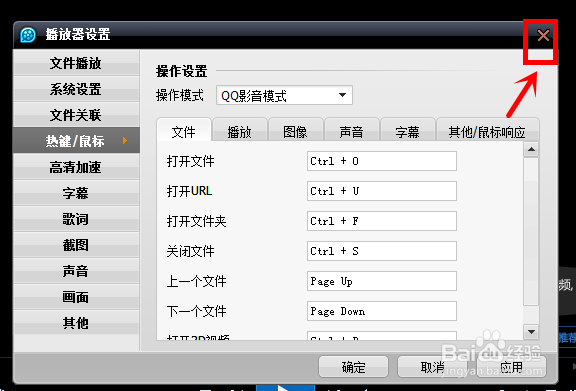Click the 打开文件夹 hotkey field
This screenshot has width=576, height=391.
point(382,221)
